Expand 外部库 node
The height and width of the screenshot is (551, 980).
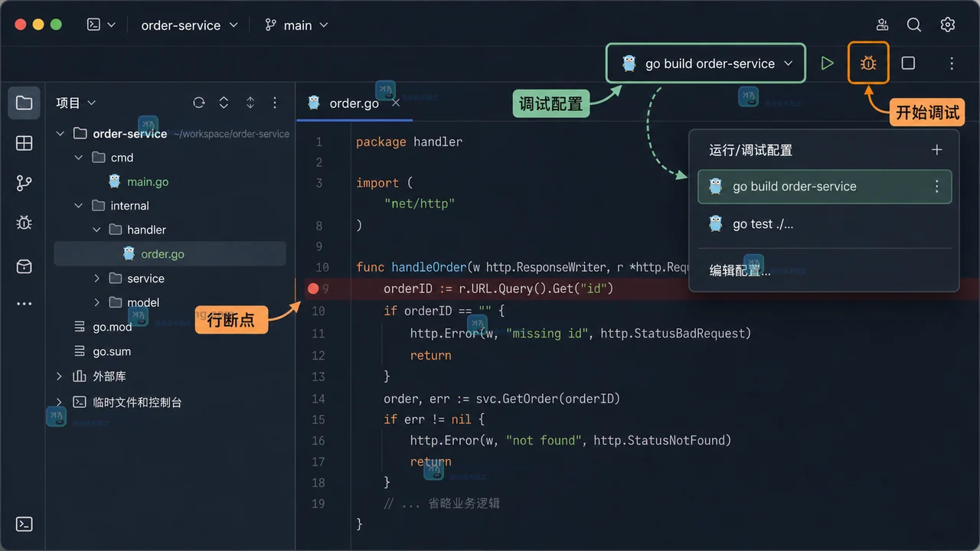click(x=60, y=376)
